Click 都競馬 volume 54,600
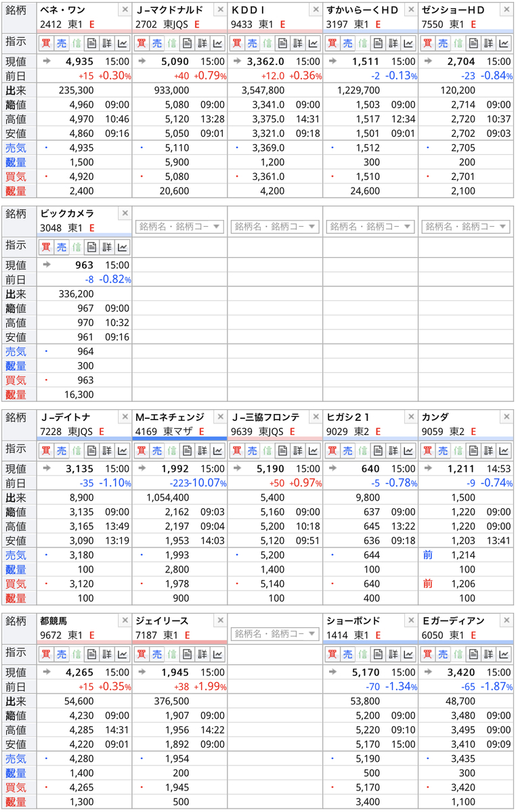Image resolution: width=516 pixels, height=812 pixels. click(x=79, y=701)
